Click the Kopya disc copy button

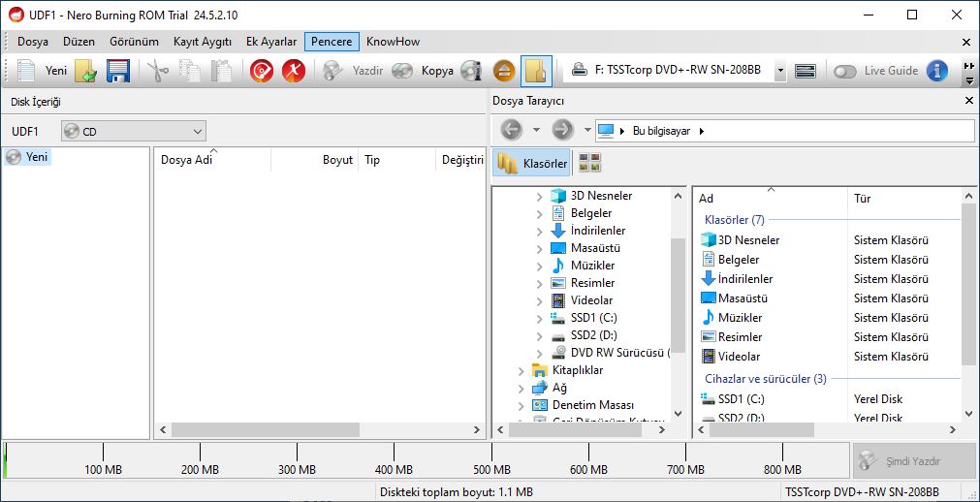423,71
